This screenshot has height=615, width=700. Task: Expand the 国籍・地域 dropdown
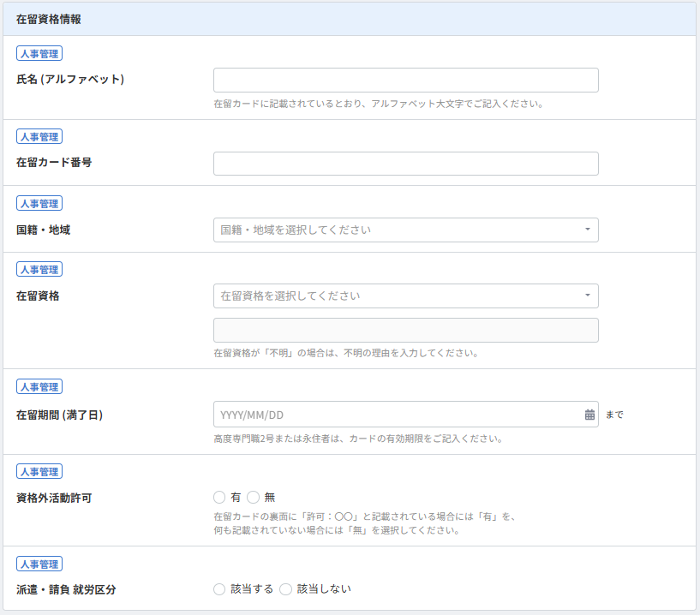(405, 230)
